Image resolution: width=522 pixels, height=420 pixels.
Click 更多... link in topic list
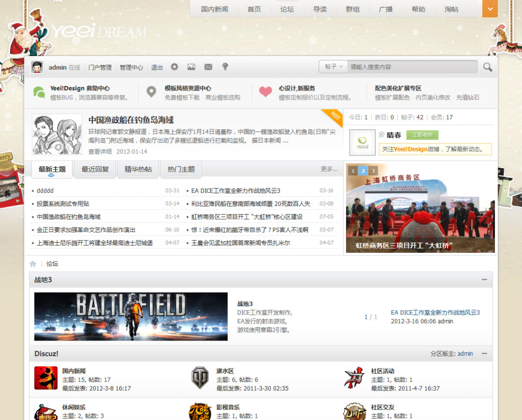[329, 169]
